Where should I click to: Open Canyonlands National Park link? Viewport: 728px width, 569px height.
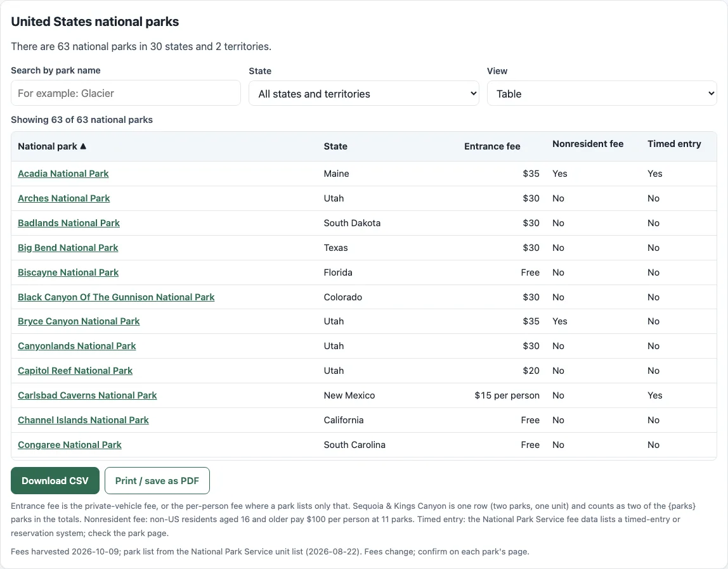pyautogui.click(x=77, y=346)
